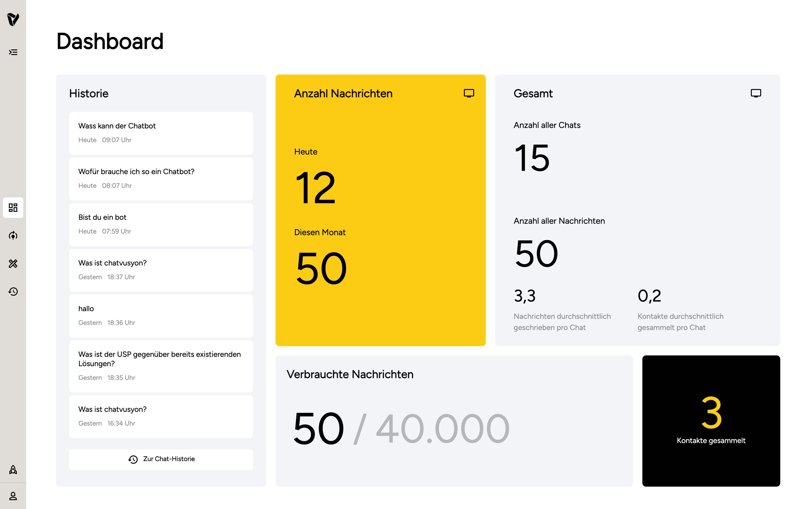Open the user profile sidebar icon

pyautogui.click(x=13, y=496)
